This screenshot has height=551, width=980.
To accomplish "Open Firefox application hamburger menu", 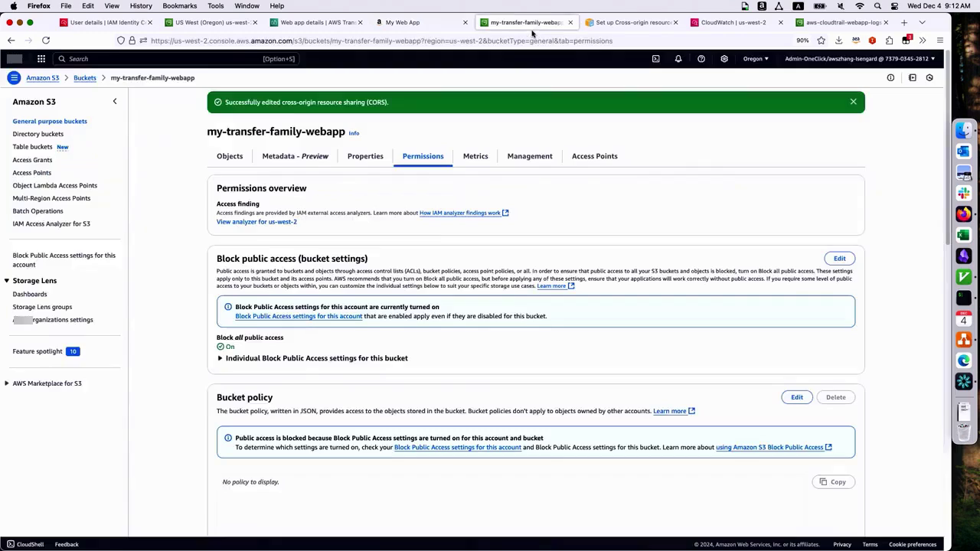I will click(939, 41).
